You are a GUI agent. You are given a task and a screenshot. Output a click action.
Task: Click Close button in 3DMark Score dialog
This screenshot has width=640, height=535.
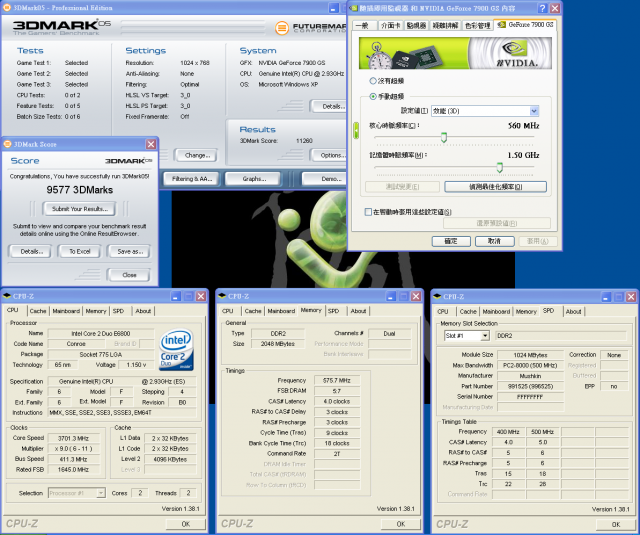pyautogui.click(x=129, y=275)
